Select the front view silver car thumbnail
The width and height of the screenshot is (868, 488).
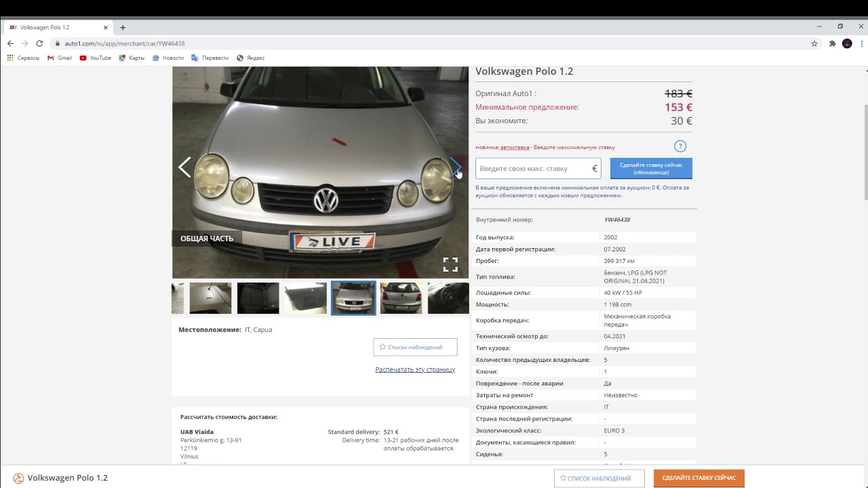pyautogui.click(x=353, y=298)
